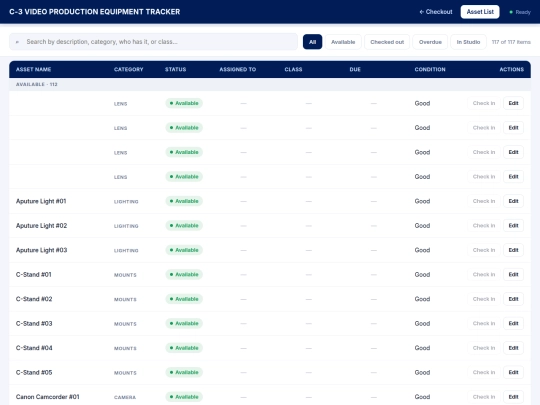Show only Checked out items
Image resolution: width=540 pixels, height=405 pixels.
[x=387, y=42]
